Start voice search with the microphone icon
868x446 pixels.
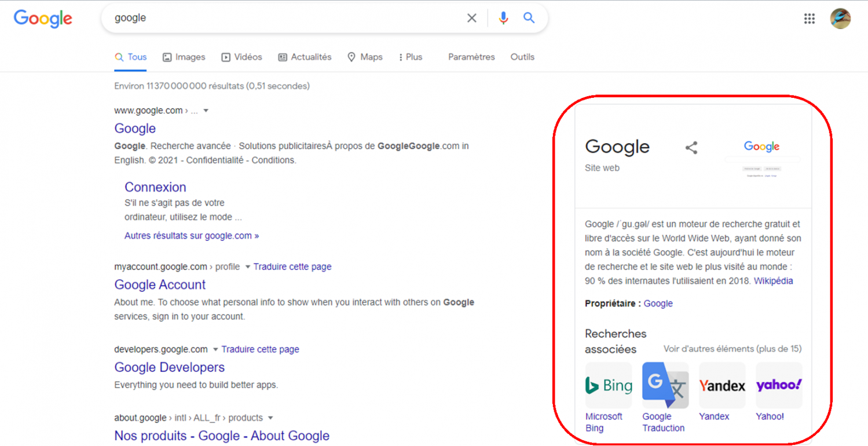coord(503,18)
